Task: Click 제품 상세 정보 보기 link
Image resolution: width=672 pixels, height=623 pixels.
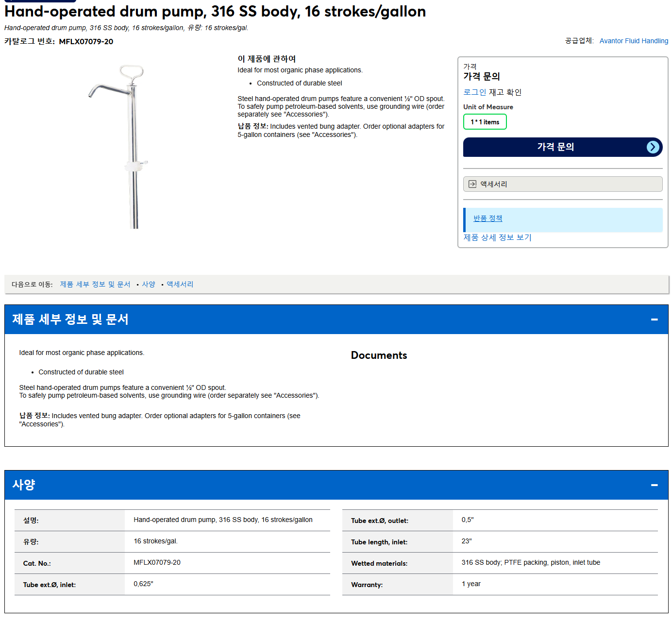Action: (498, 237)
